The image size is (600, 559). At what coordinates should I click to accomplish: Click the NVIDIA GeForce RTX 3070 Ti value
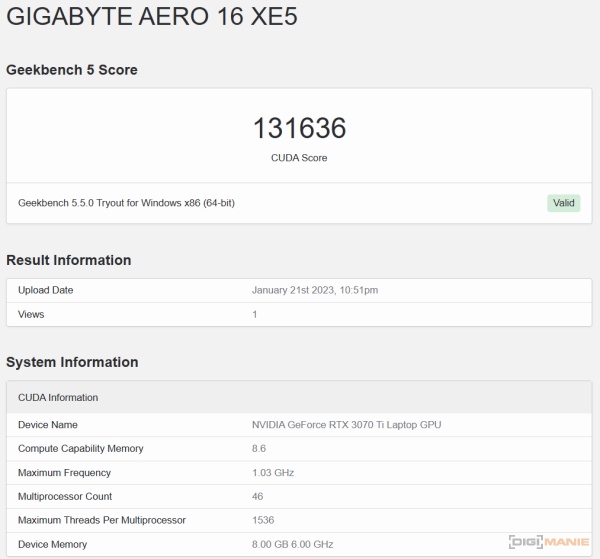point(347,425)
